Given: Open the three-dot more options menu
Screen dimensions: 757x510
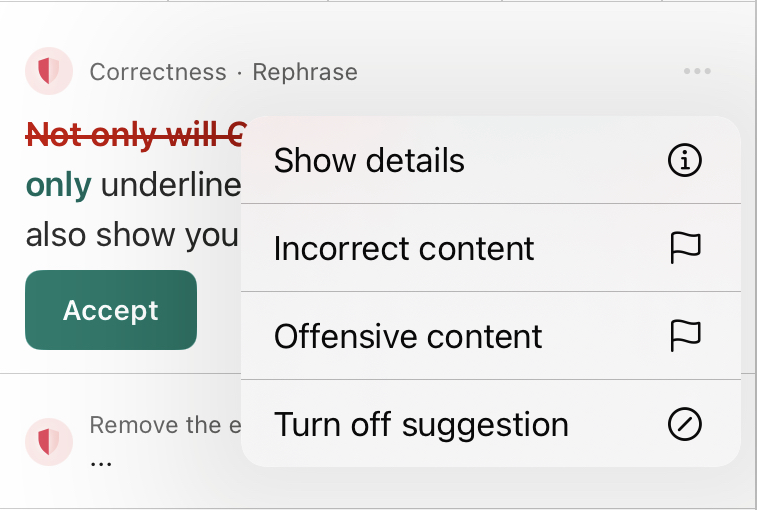Looking at the screenshot, I should point(697,71).
